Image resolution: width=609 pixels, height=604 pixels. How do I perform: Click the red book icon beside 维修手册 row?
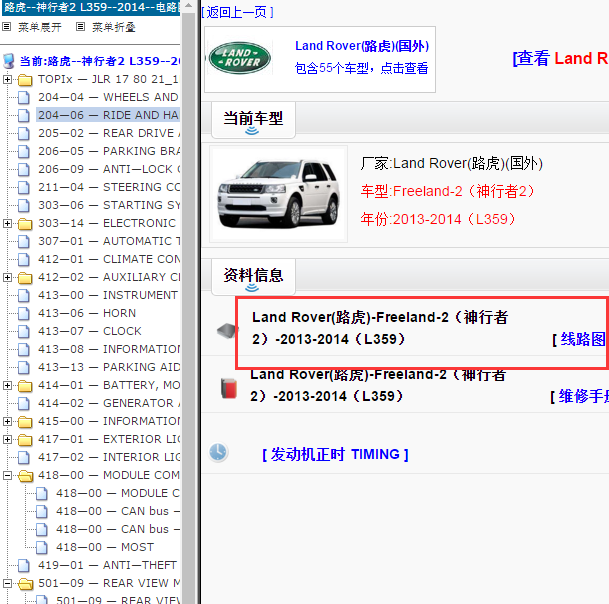coord(229,388)
